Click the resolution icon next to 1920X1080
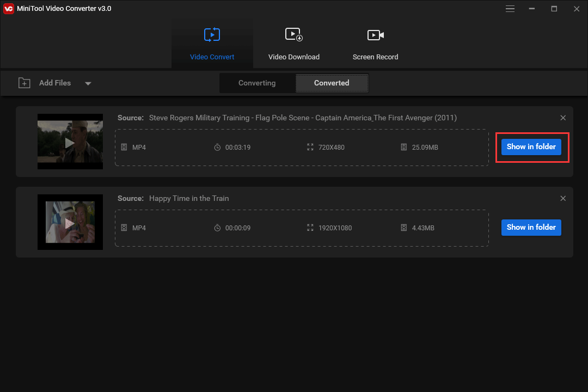The width and height of the screenshot is (588, 392). point(310,228)
